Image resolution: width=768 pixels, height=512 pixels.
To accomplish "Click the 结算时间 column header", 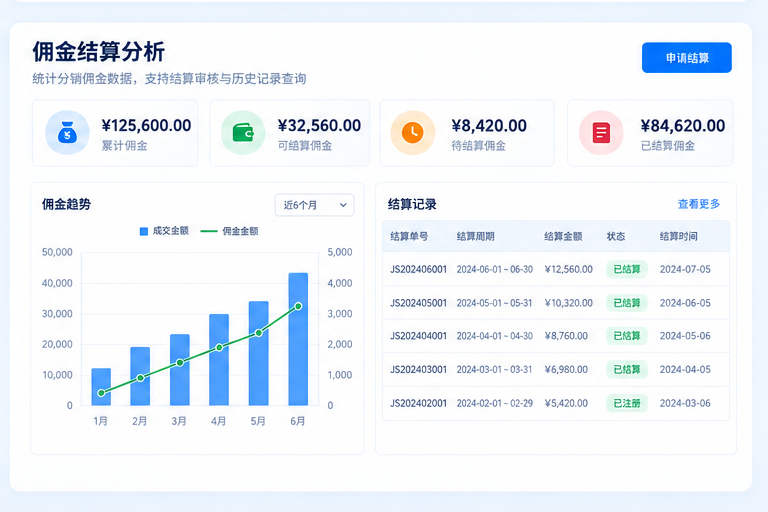I will (x=678, y=237).
